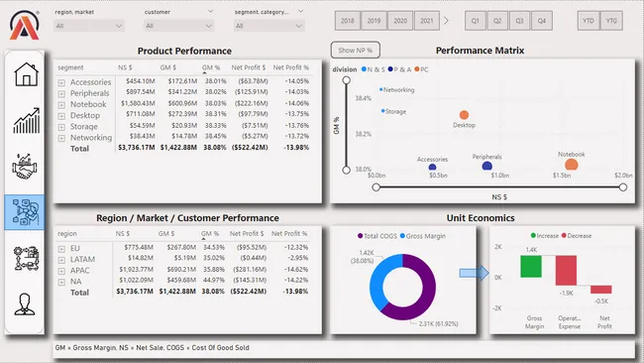Open the customer filter dropdown
644x363 pixels.
(178, 26)
